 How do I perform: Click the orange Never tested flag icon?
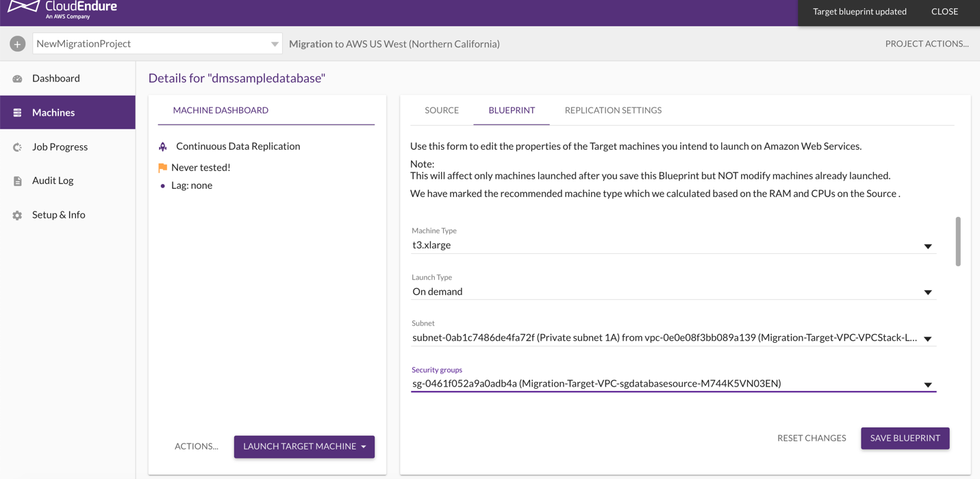click(x=163, y=168)
